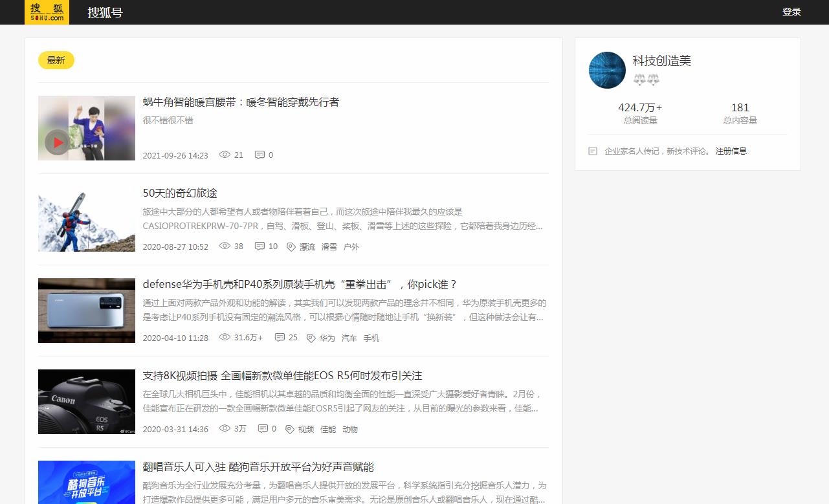This screenshot has width=829, height=504.
Task: Click the 总阅读量 label
Action: point(640,120)
